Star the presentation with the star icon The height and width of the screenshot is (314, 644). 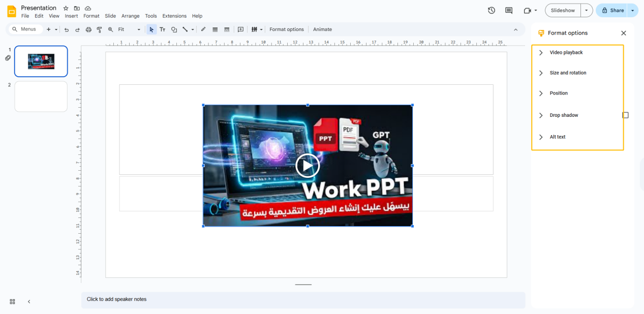(x=66, y=8)
